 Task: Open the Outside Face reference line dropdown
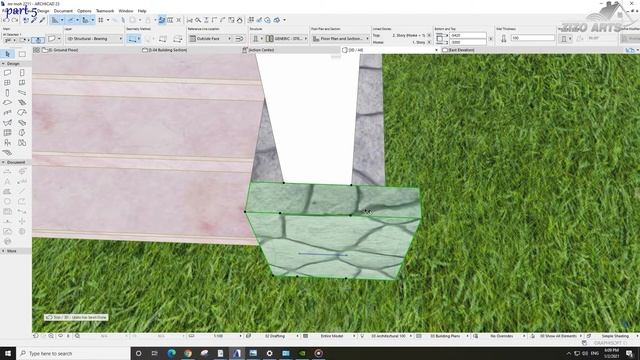[211, 39]
